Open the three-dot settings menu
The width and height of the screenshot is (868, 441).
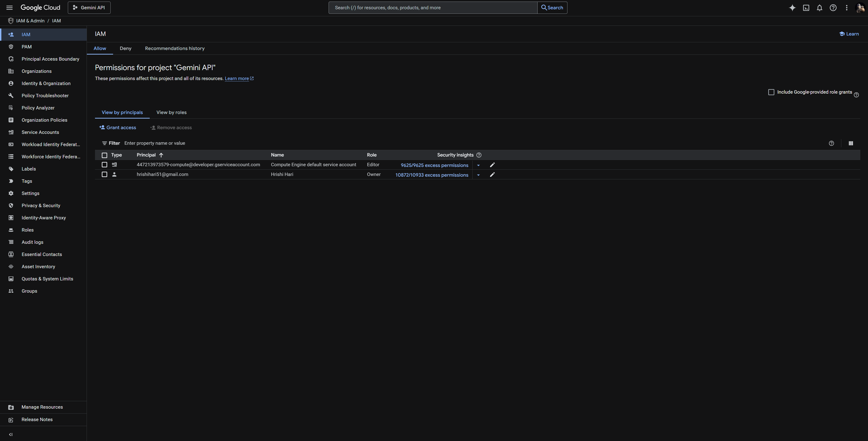click(x=847, y=8)
